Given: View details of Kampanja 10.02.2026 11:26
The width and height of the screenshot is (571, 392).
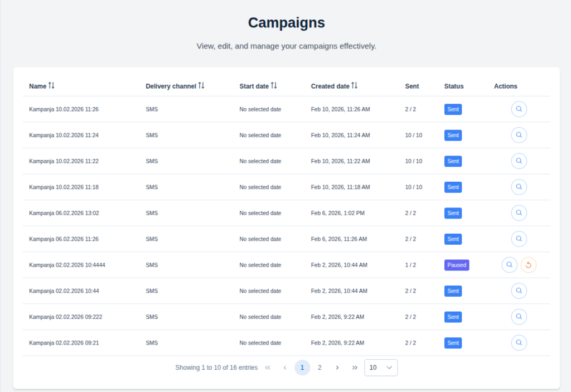Looking at the screenshot, I should point(519,109).
